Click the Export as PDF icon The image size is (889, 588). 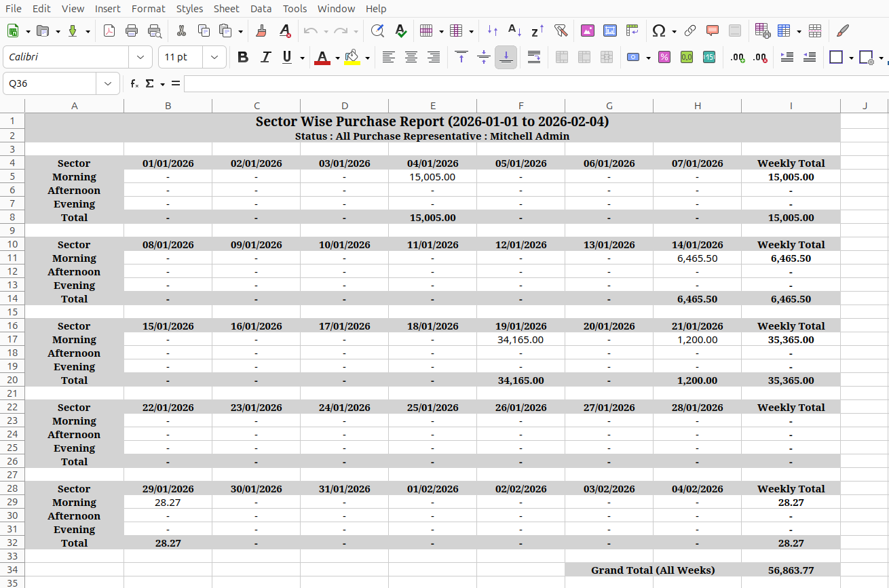[x=109, y=31]
